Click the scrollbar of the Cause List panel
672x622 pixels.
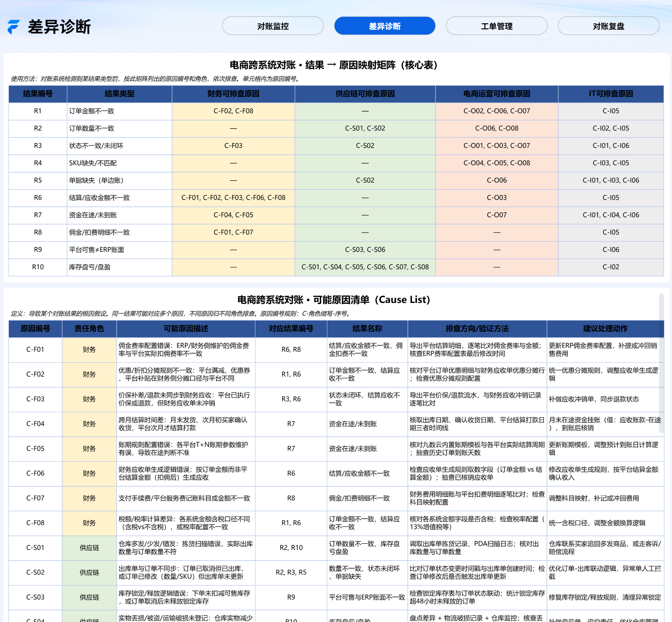pyautogui.click(x=661, y=363)
